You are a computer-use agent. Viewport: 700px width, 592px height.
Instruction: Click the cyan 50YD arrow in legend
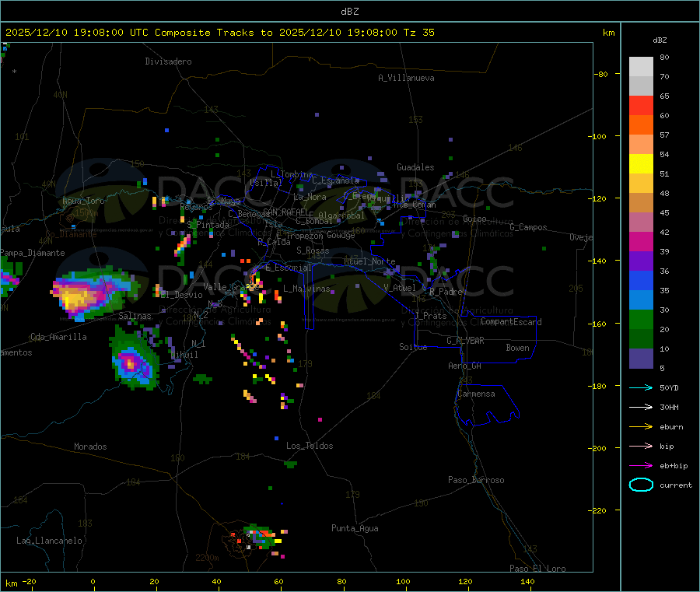641,387
